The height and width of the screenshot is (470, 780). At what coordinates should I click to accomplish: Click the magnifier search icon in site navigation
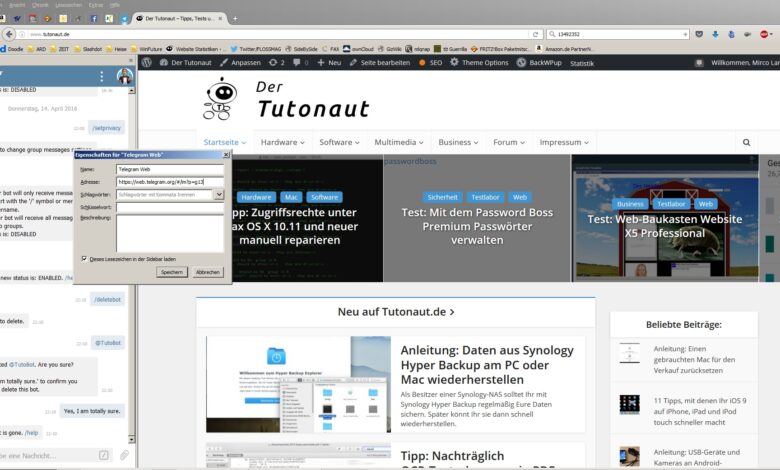[746, 143]
